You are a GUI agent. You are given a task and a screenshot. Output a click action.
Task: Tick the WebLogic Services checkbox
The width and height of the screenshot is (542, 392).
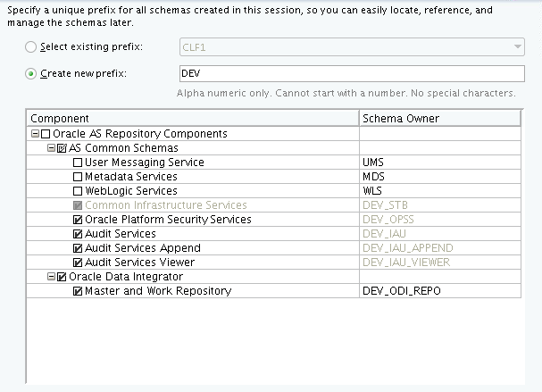tap(78, 191)
